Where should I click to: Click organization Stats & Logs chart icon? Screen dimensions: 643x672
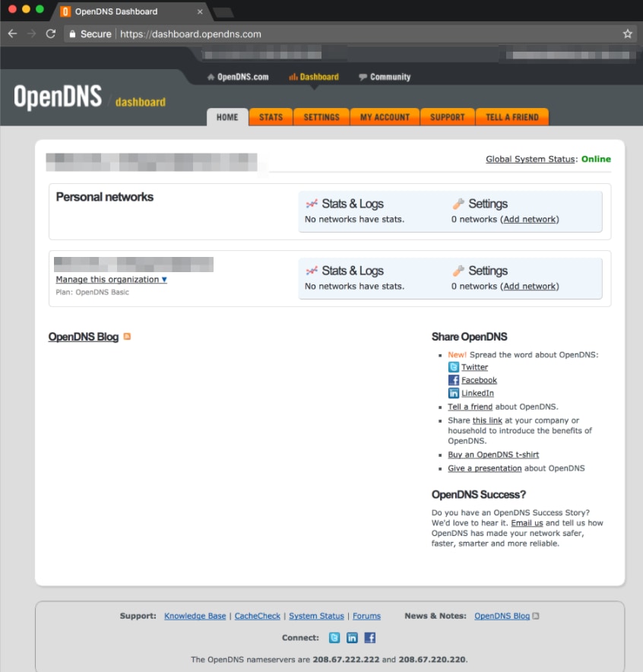[x=312, y=271]
